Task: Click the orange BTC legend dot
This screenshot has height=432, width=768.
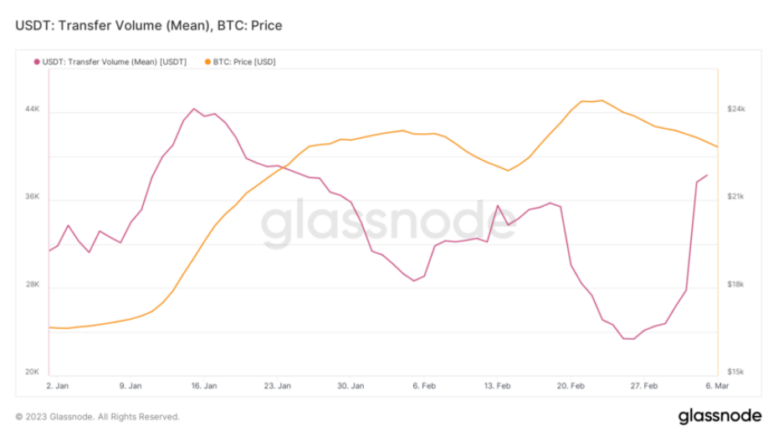Action: click(x=207, y=62)
